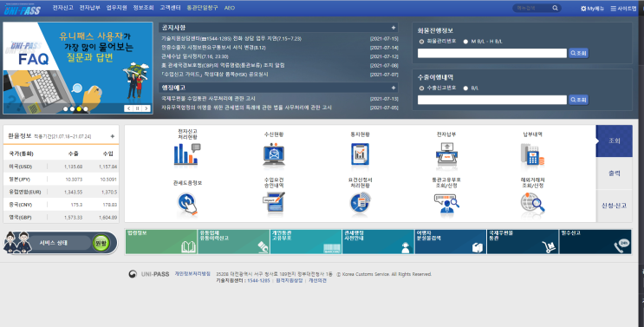The image size is (644, 327).
Task: Click the 수출이행내역 input field
Action: (x=492, y=100)
